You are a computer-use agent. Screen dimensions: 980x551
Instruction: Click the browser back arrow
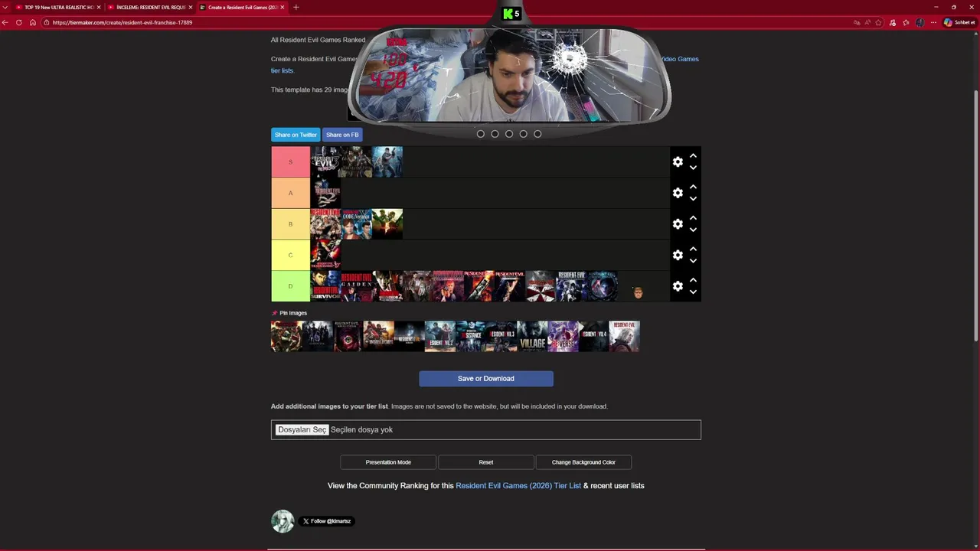(x=5, y=22)
